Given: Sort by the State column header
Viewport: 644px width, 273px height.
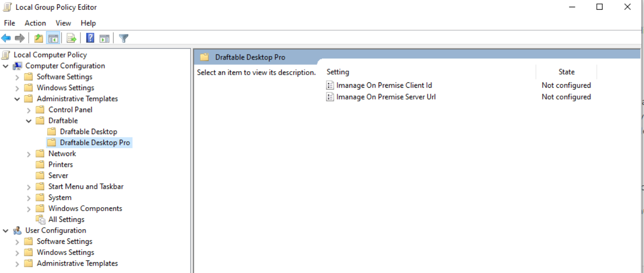Looking at the screenshot, I should point(567,72).
